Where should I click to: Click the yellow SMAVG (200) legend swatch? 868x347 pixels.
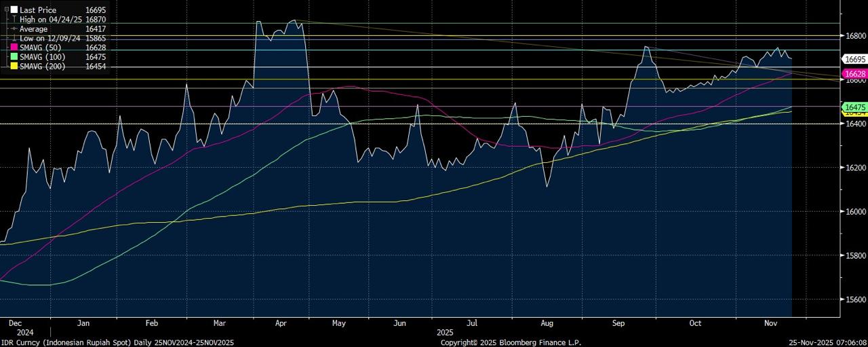click(x=14, y=67)
